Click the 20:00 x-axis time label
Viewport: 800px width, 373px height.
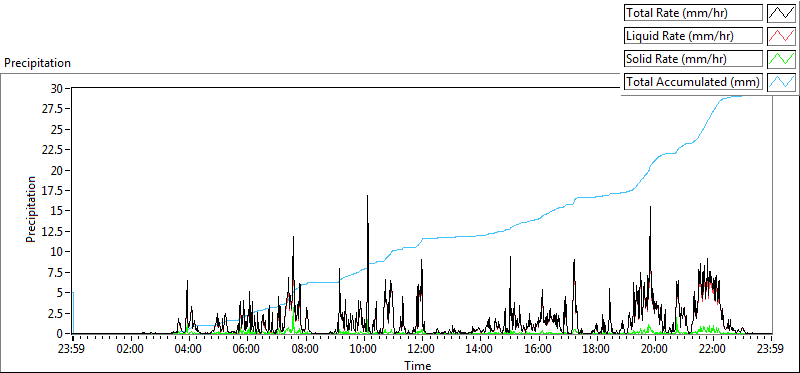click(x=655, y=349)
